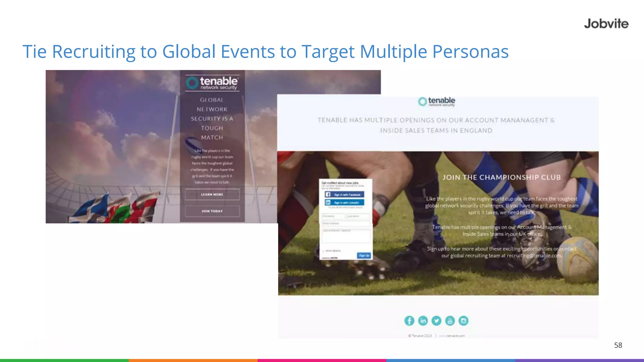Focus the Last Name field
This screenshot has width=644, height=362.
coord(358,216)
